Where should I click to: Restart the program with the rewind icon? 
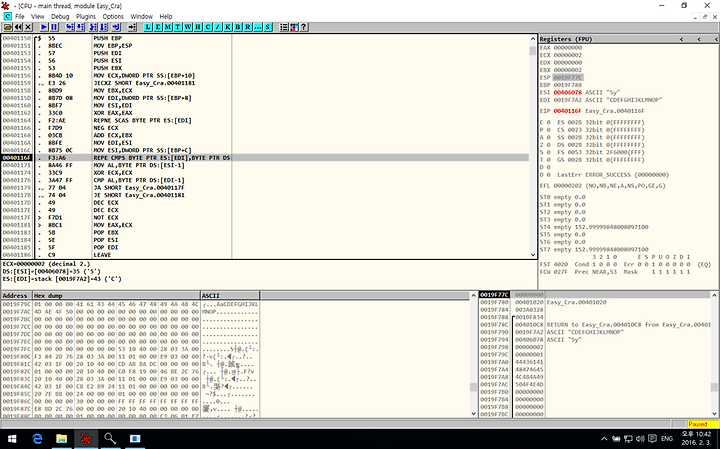(x=18, y=27)
